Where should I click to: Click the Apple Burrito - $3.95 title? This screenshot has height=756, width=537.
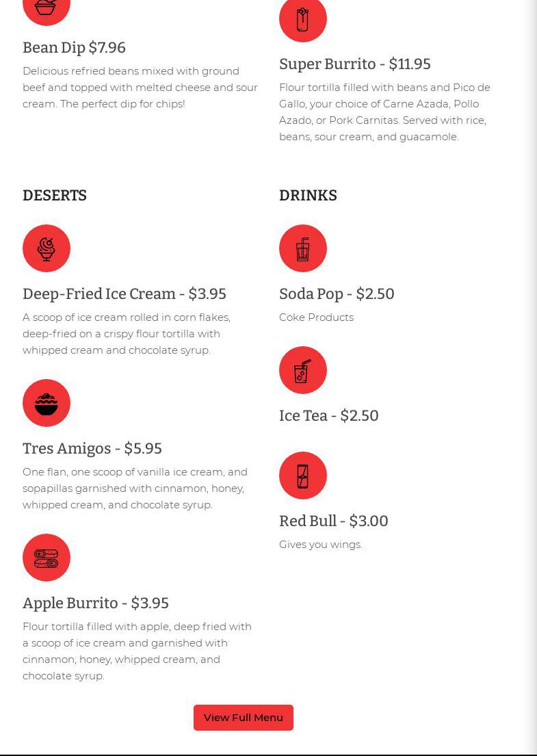(95, 603)
